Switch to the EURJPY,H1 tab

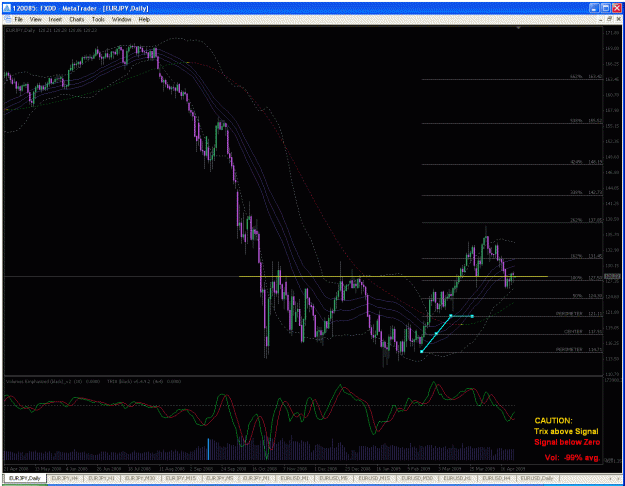click(x=101, y=478)
